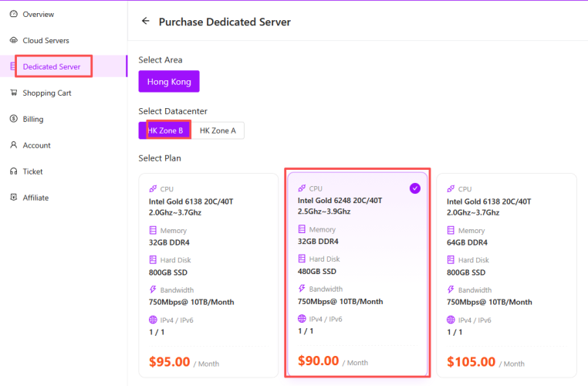Click the Memory icon in the $95.00 plan
This screenshot has height=386, width=588.
pos(153,230)
